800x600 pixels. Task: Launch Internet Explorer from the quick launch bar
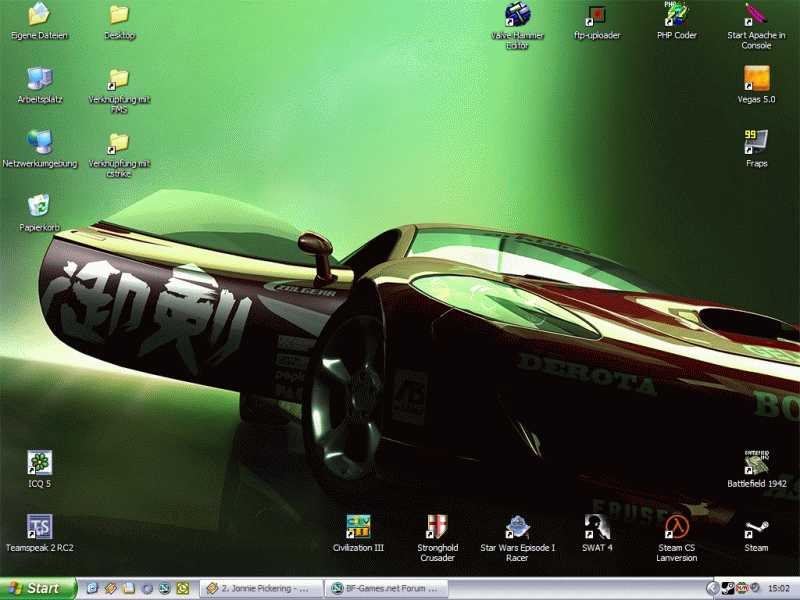coord(92,588)
